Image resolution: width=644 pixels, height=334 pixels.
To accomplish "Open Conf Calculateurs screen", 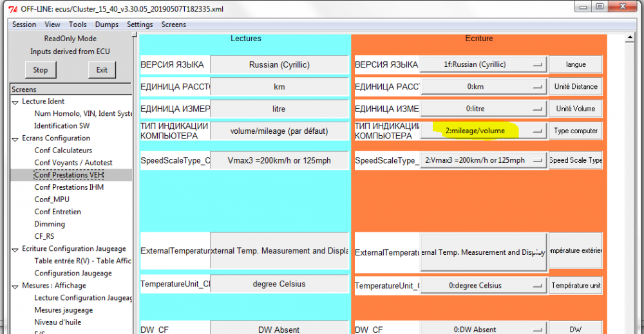I will [x=63, y=151].
